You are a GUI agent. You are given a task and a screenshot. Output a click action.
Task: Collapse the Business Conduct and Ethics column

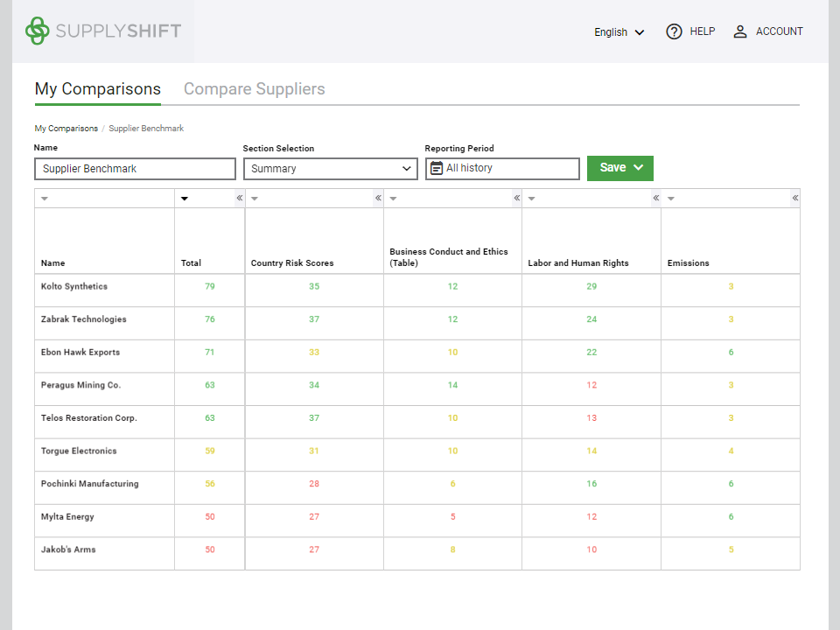[x=516, y=199]
